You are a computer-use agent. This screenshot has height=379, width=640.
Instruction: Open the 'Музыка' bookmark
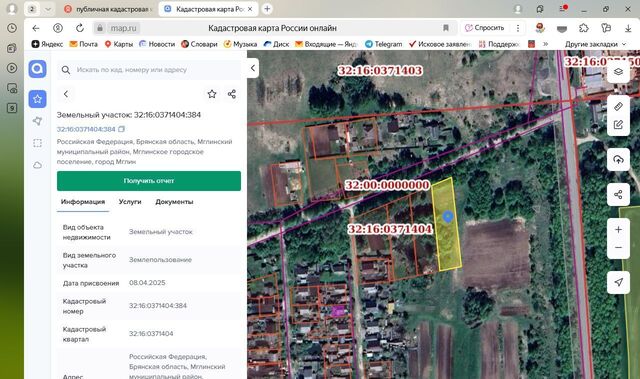[x=240, y=44]
